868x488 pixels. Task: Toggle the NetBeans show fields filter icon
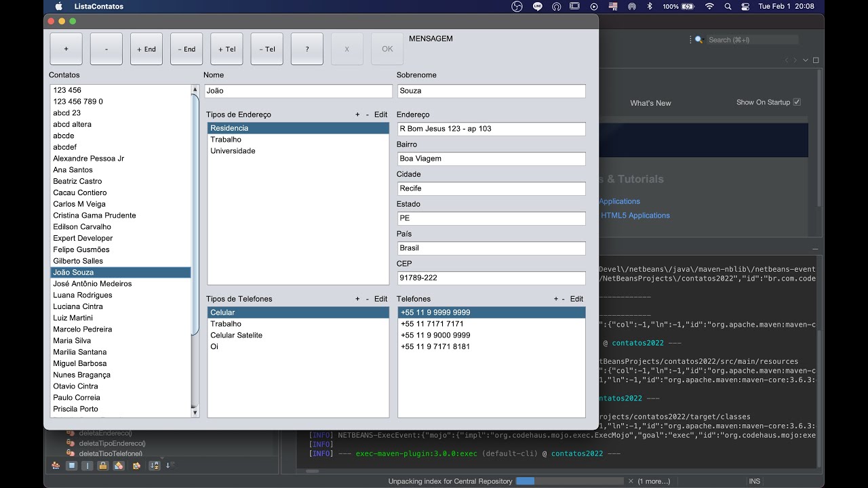[71, 466]
